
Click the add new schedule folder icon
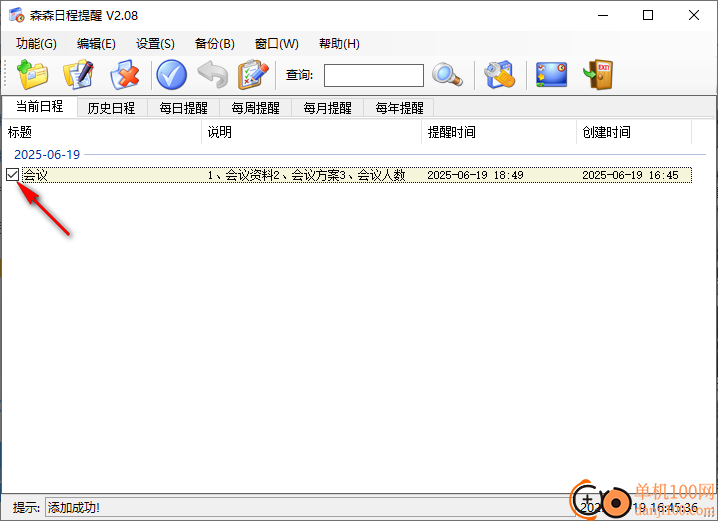tap(33, 75)
